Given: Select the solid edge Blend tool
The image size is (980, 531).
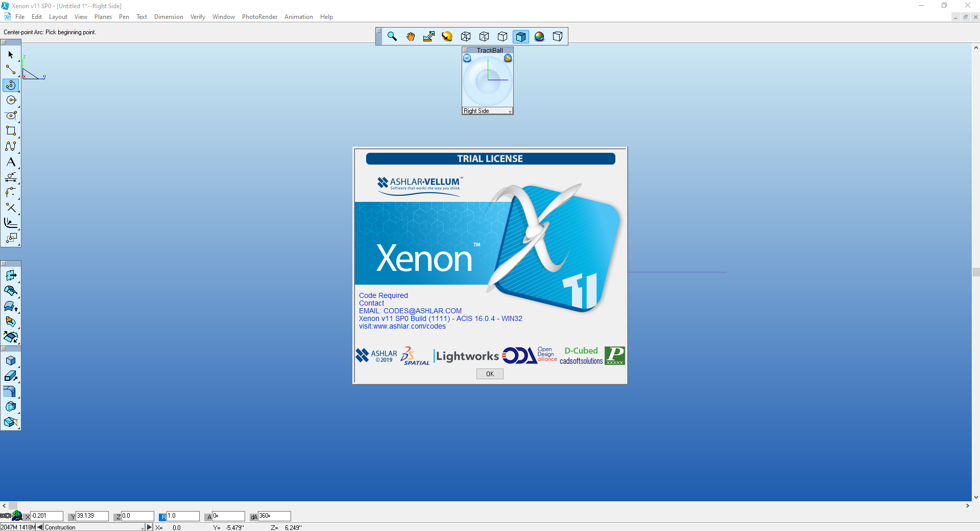Looking at the screenshot, I should [x=11, y=391].
